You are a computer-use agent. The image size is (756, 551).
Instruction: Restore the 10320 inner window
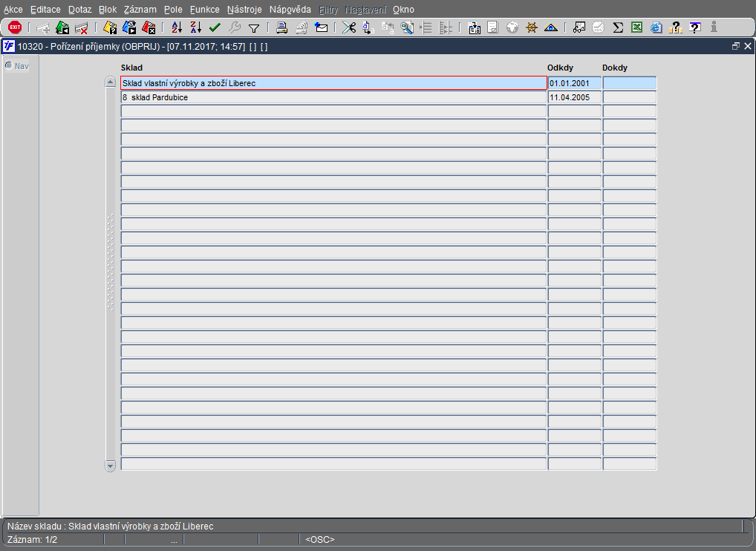tap(736, 46)
